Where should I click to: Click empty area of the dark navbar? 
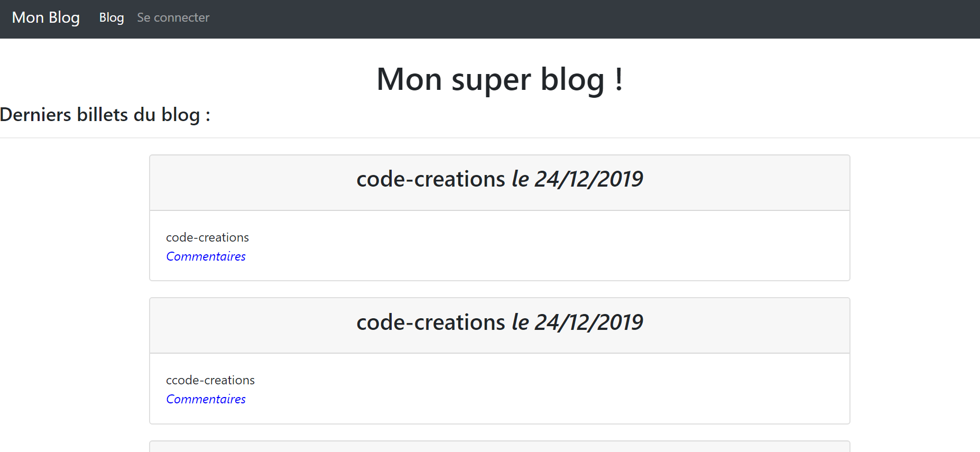[x=581, y=19]
